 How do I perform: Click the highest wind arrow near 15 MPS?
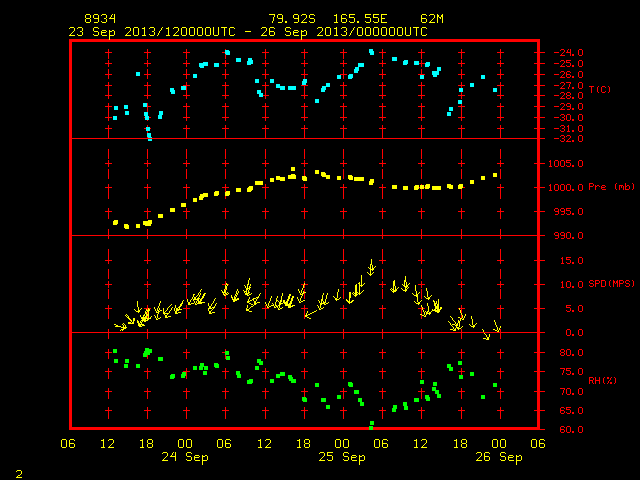[x=371, y=268]
